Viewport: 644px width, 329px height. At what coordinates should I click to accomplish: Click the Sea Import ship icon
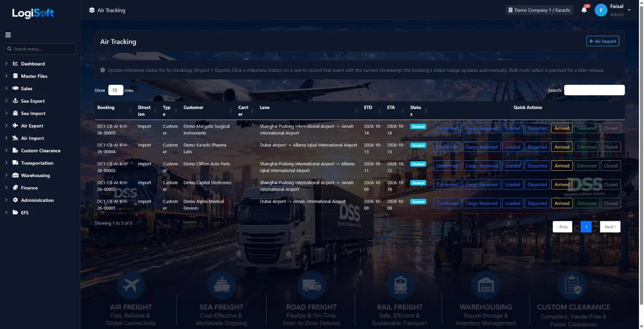coord(16,113)
